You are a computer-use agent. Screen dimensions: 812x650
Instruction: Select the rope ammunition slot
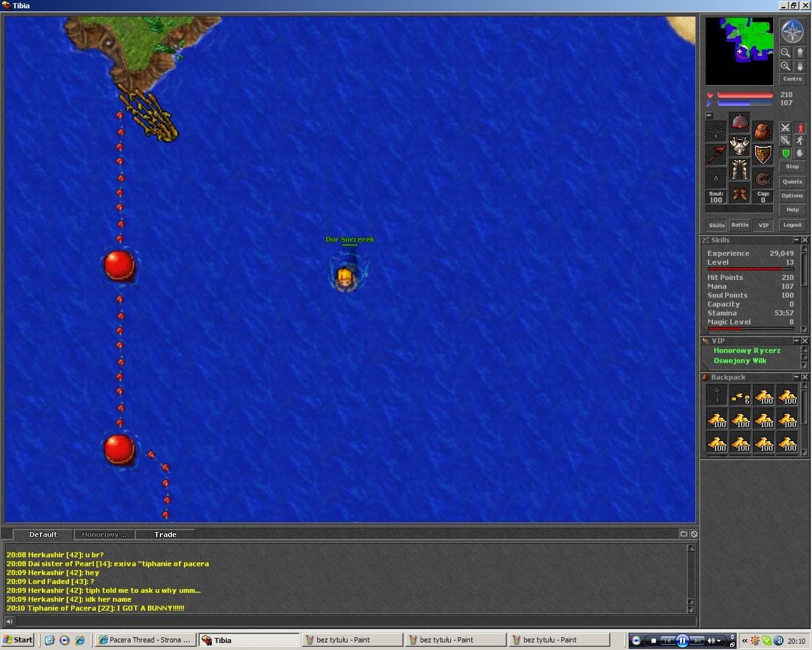click(x=763, y=178)
